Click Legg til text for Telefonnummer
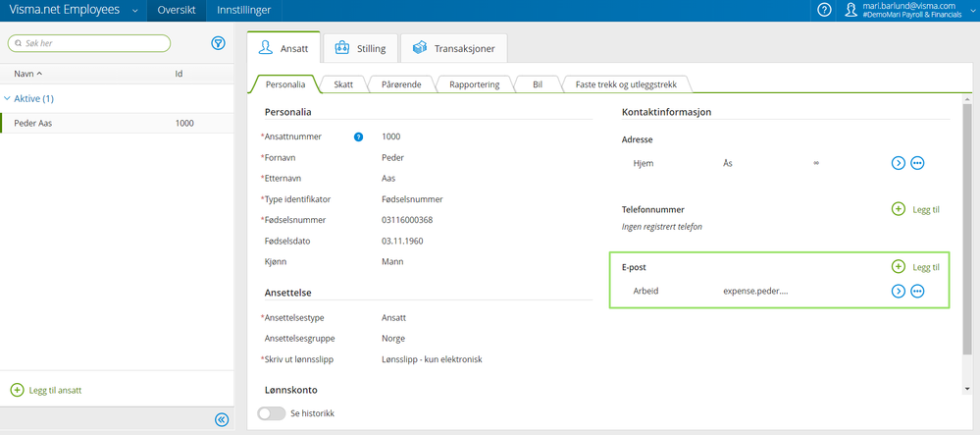Screen dimensions: 980x435 click(926, 210)
